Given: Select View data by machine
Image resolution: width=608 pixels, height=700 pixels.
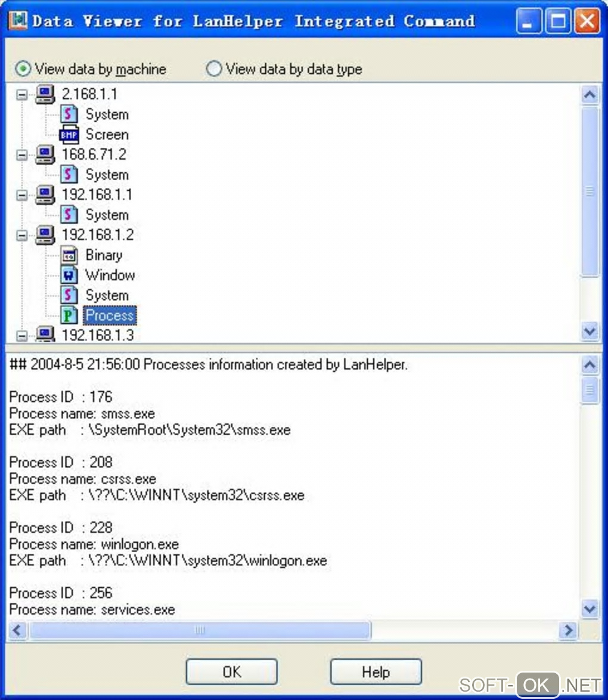Looking at the screenshot, I should click(x=91, y=69).
